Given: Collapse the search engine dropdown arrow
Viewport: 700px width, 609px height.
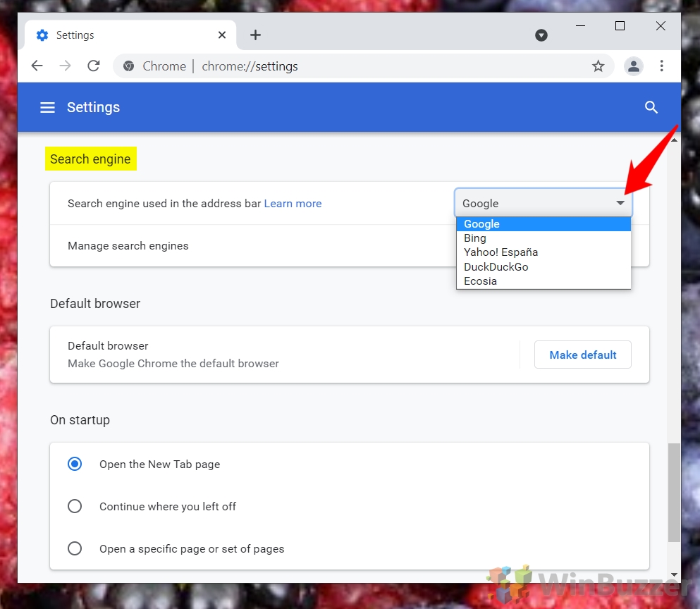Looking at the screenshot, I should pyautogui.click(x=620, y=203).
